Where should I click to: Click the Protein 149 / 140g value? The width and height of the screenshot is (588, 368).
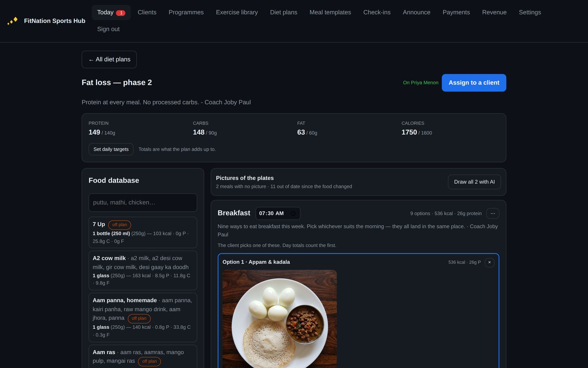pos(102,132)
